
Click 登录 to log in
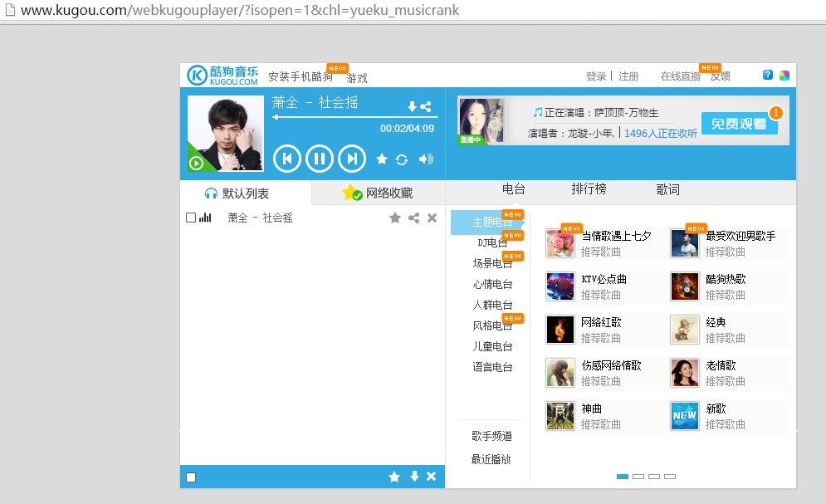596,76
